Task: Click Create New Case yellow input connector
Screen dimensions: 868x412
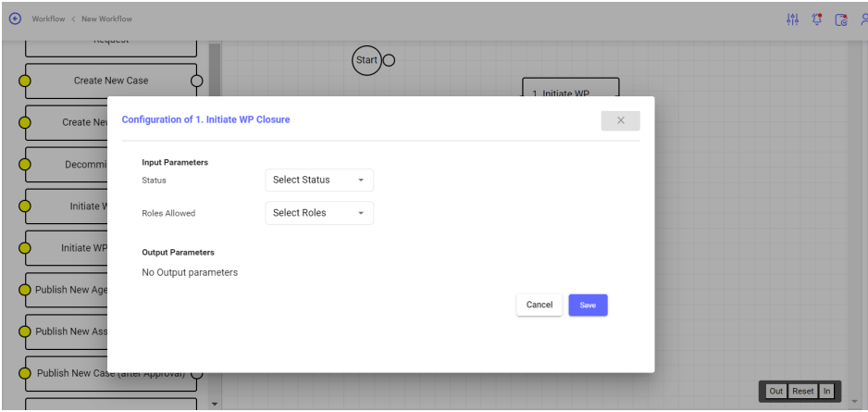Action: [x=25, y=81]
